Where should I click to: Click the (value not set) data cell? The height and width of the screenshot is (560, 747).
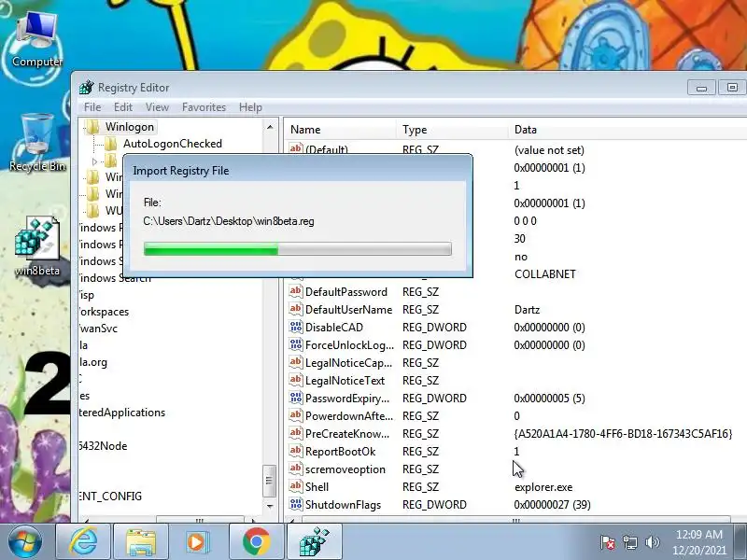click(549, 150)
